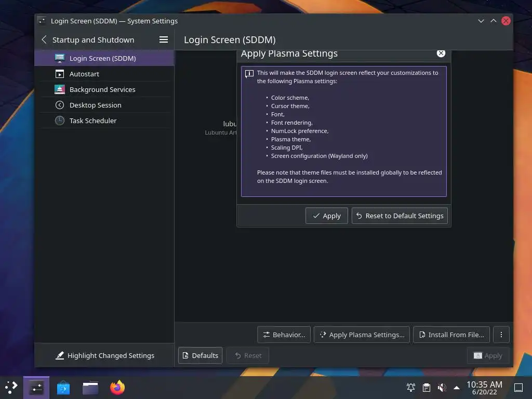Toggle Highlight Changed Settings
532x399 pixels.
click(104, 355)
